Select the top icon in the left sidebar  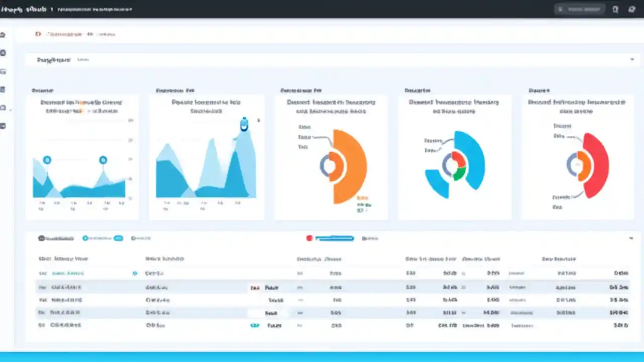coord(4,34)
